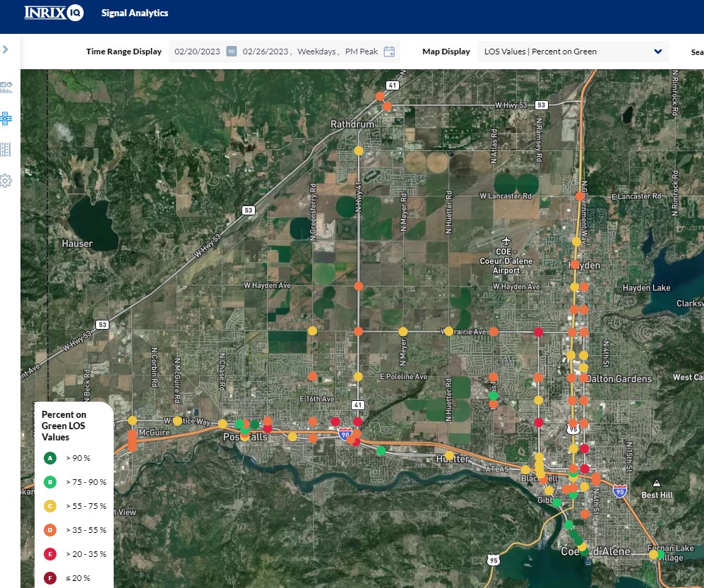Click the route 53 shield beside W Hwy 53
This screenshot has width=704, height=588.
[542, 105]
